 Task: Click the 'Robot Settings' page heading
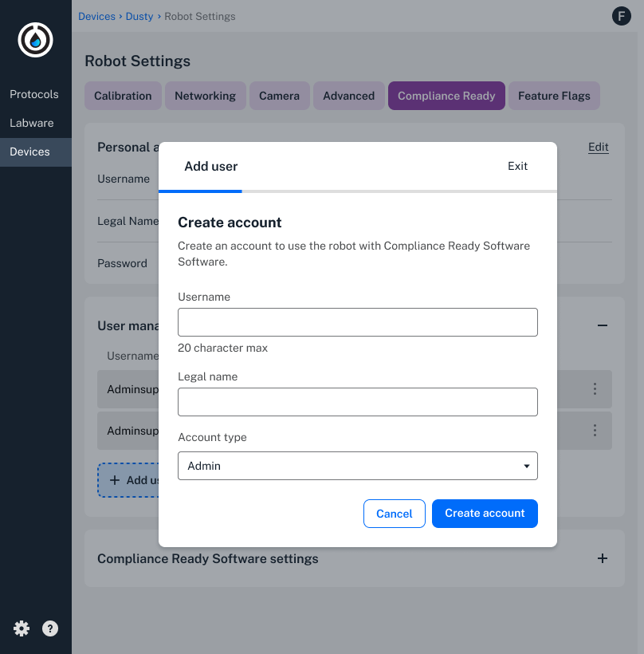click(138, 61)
